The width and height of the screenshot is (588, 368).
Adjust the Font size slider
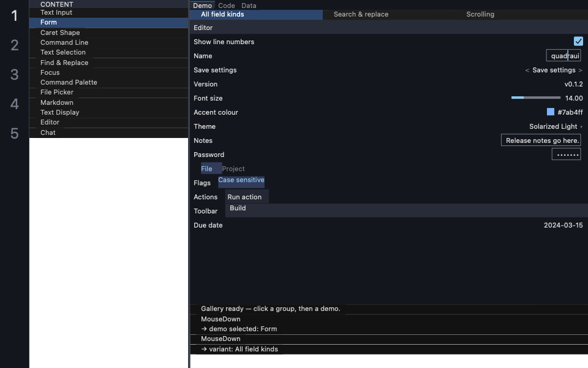coord(535,98)
